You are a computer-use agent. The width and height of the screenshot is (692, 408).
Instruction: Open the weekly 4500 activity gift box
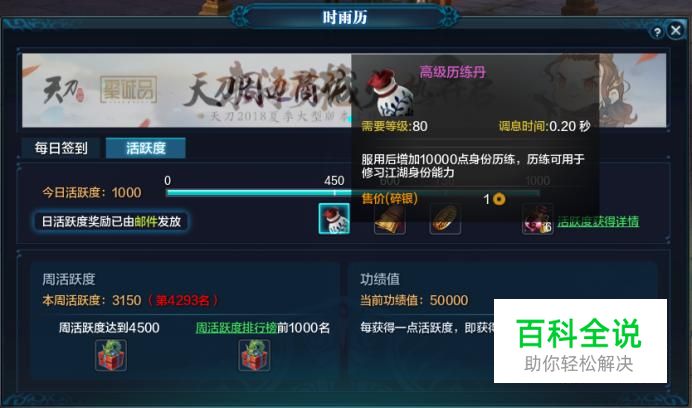[111, 355]
